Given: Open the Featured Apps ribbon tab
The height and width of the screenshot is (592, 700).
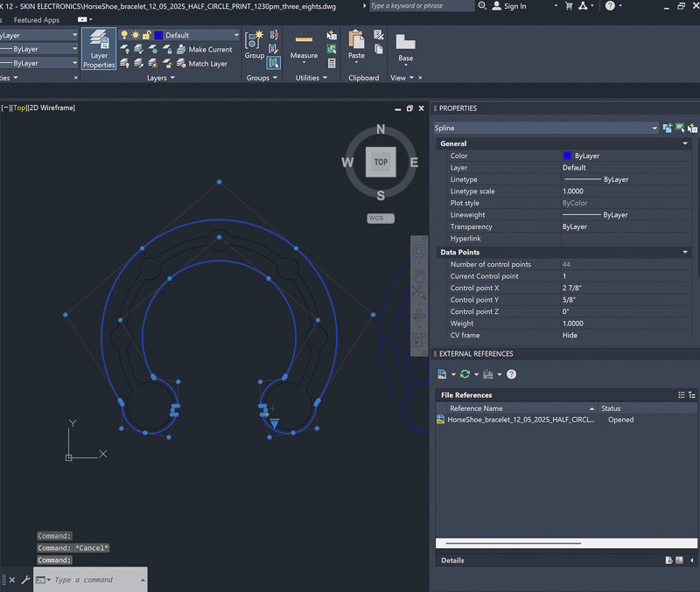Looking at the screenshot, I should click(x=37, y=19).
